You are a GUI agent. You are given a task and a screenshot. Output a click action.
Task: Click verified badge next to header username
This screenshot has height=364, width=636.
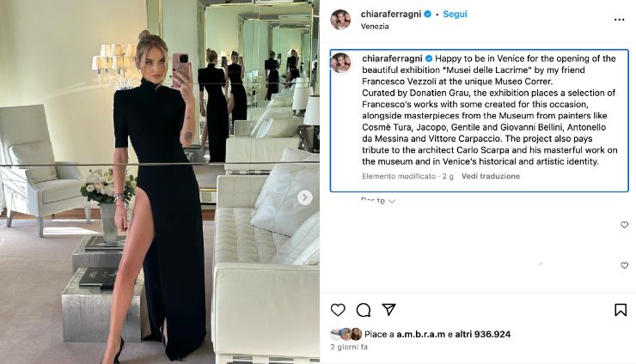427,15
